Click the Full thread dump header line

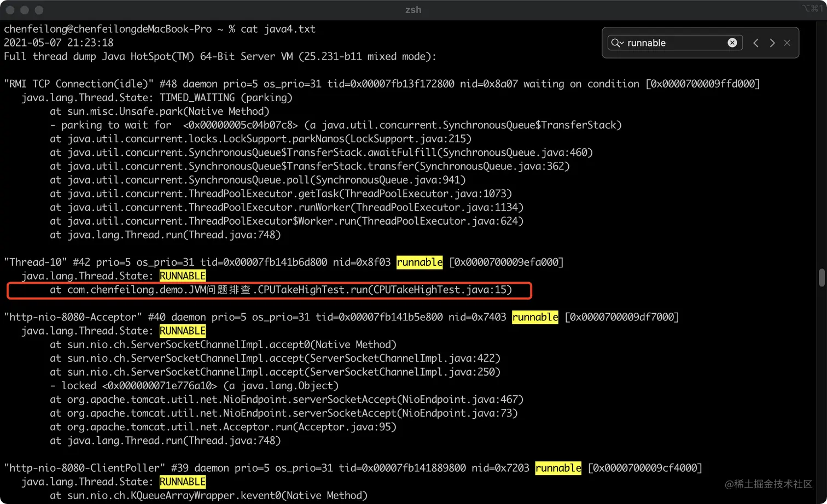coord(220,56)
